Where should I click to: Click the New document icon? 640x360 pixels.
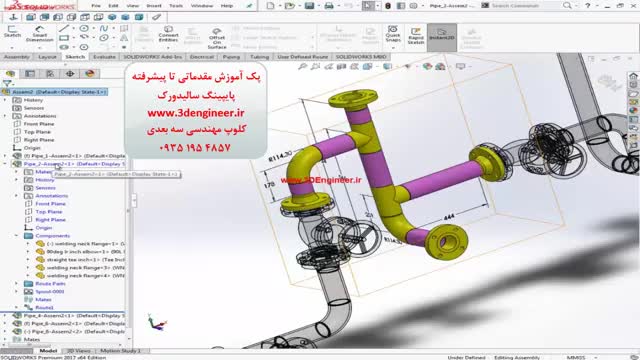click(270, 6)
